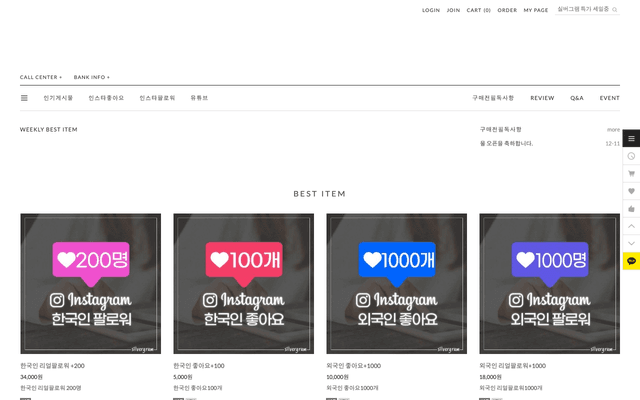Viewport: 640px width, 400px height.
Task: Click more link beside notice section
Action: tap(613, 130)
